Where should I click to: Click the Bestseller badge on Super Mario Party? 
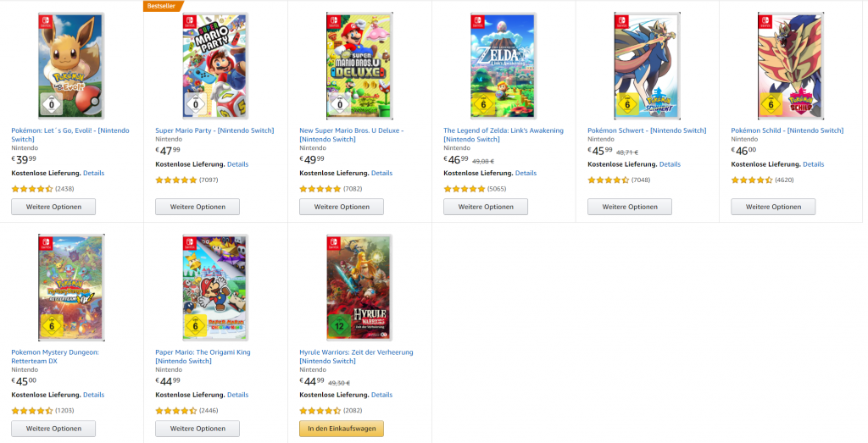(161, 6)
